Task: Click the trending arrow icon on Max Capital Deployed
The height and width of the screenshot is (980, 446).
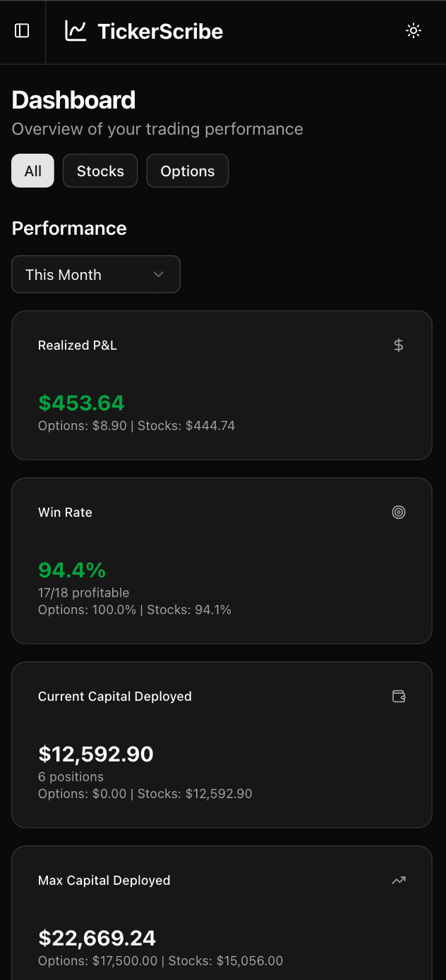Action: pyautogui.click(x=398, y=880)
